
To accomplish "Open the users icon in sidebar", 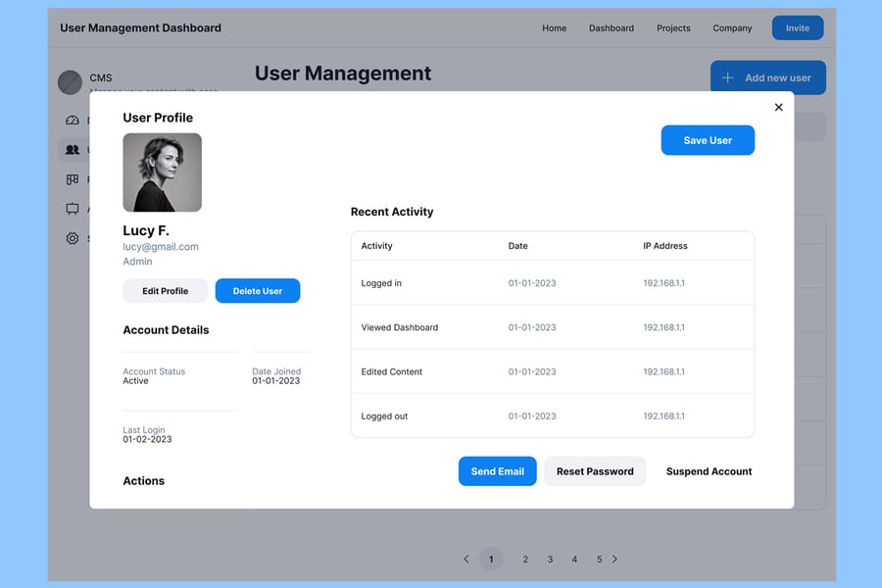I will point(73,150).
